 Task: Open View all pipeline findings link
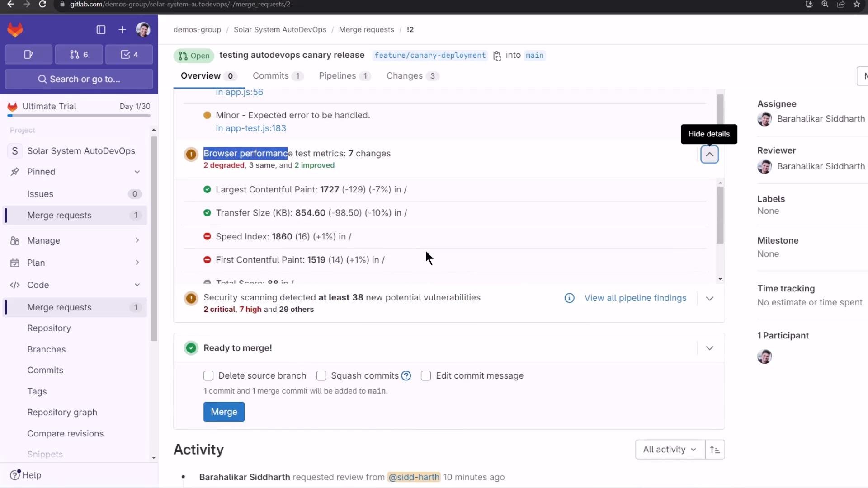point(635,298)
